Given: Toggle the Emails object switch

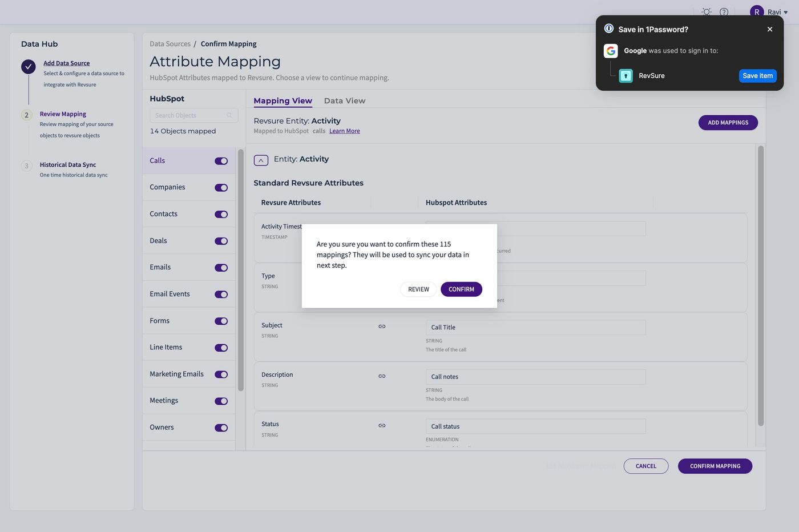Looking at the screenshot, I should (221, 268).
